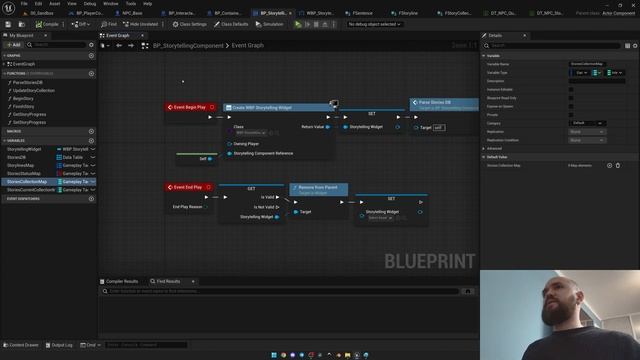Expand the EventGraph tree item
Image resolution: width=640 pixels, height=360 pixels.
coord(4,64)
